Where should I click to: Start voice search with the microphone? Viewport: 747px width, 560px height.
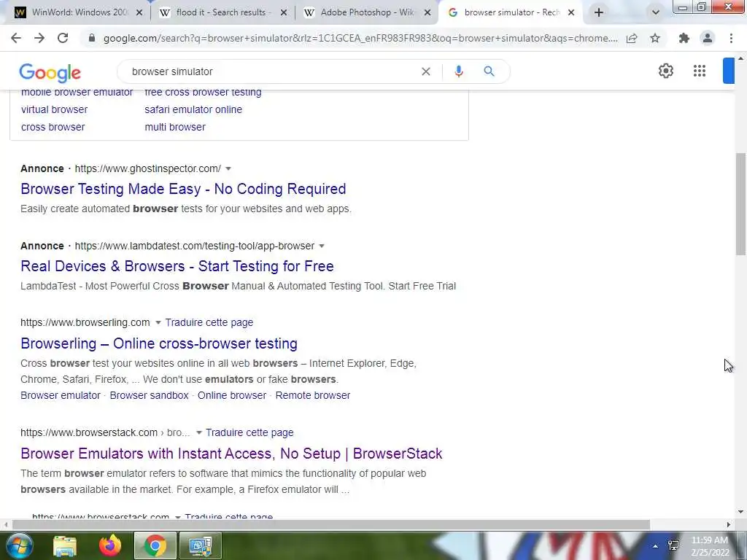459,71
